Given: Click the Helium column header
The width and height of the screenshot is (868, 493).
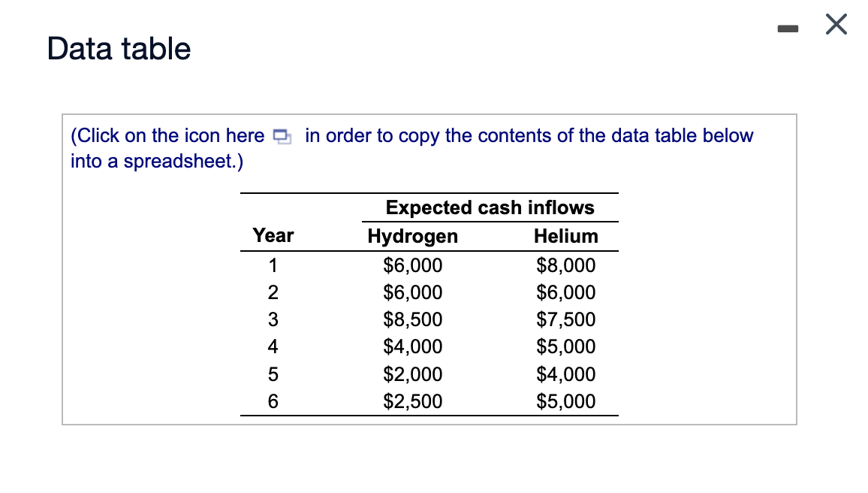Looking at the screenshot, I should pos(566,236).
